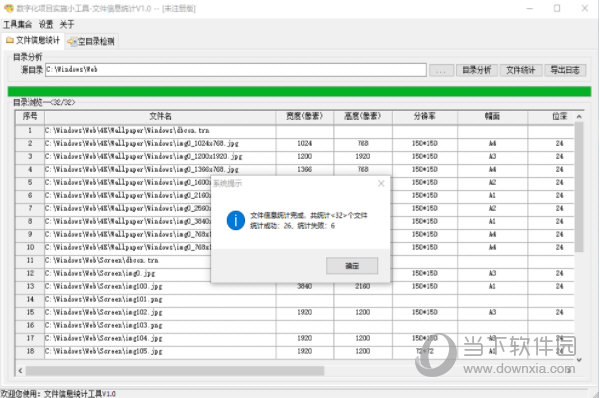Select the row Screen\img103.png
Image resolution: width=600 pixels, height=398 pixels.
coord(295,326)
